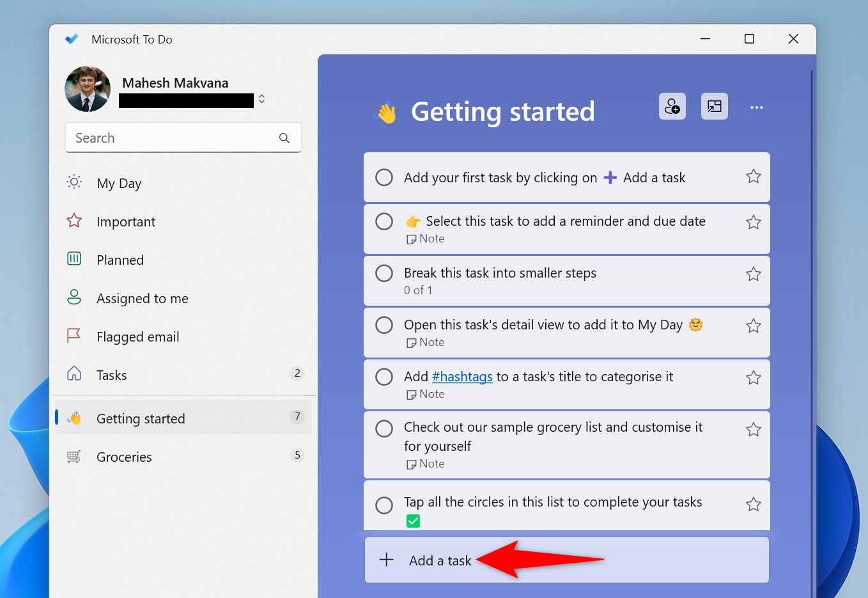Click the Mahesh Makvana account name
Image resolution: width=868 pixels, height=598 pixels.
[175, 83]
